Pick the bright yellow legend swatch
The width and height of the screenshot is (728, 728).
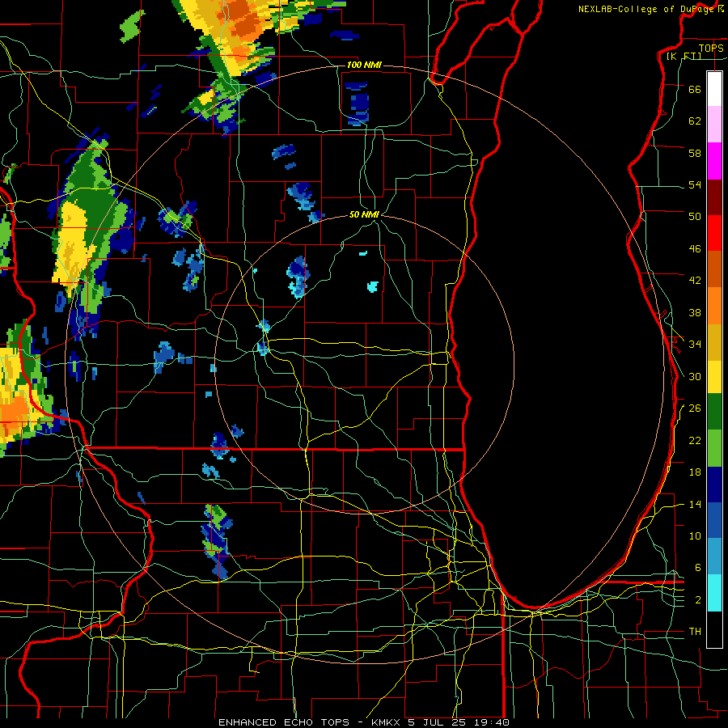click(714, 377)
